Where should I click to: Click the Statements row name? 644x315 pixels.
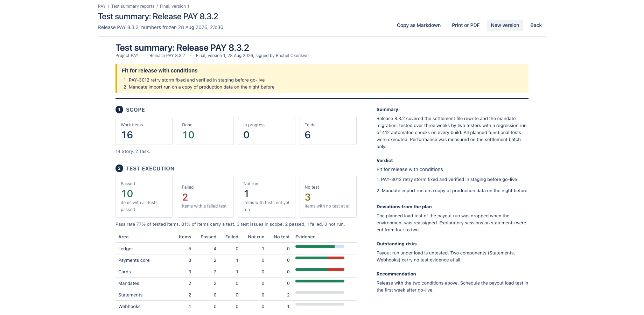click(x=130, y=295)
